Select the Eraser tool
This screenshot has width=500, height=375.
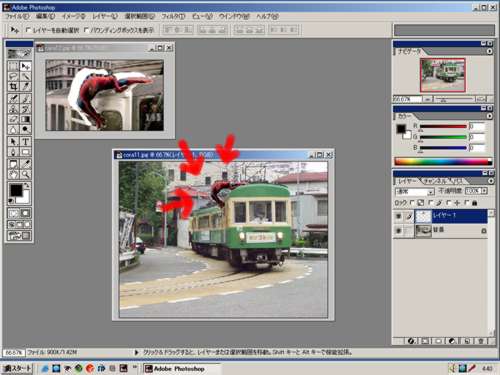click(x=13, y=119)
